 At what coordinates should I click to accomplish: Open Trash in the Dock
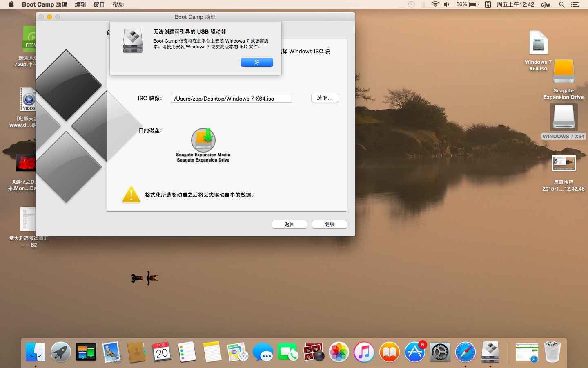pos(552,352)
